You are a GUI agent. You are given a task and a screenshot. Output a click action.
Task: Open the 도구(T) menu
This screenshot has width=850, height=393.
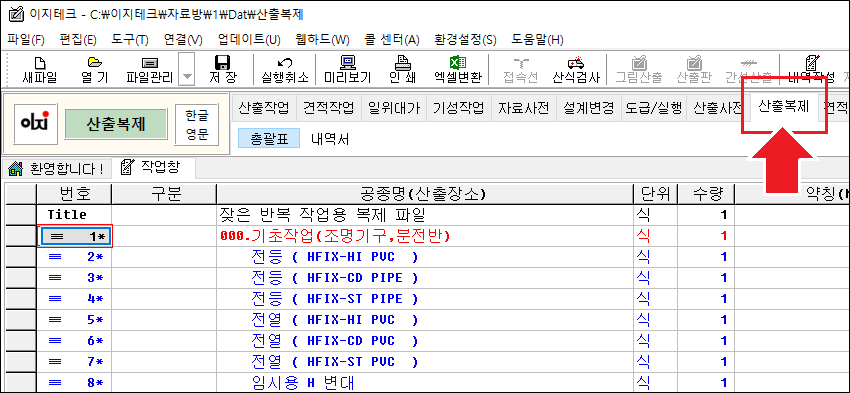pos(130,40)
